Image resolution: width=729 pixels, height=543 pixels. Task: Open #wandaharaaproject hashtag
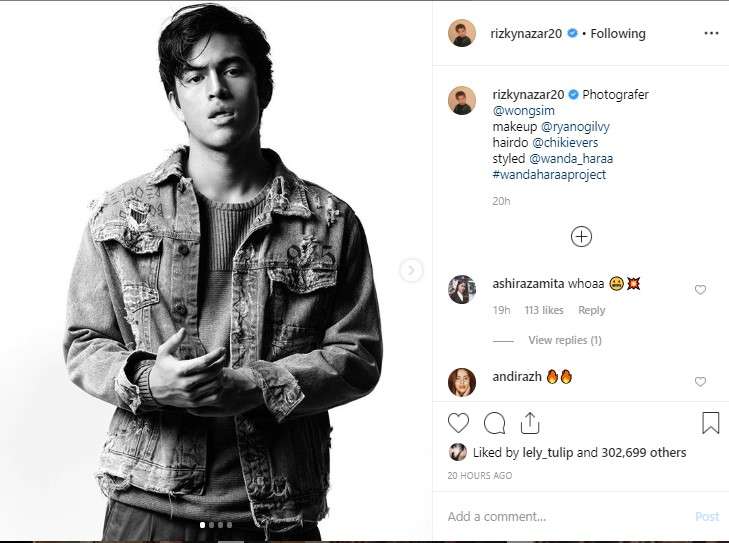point(549,175)
